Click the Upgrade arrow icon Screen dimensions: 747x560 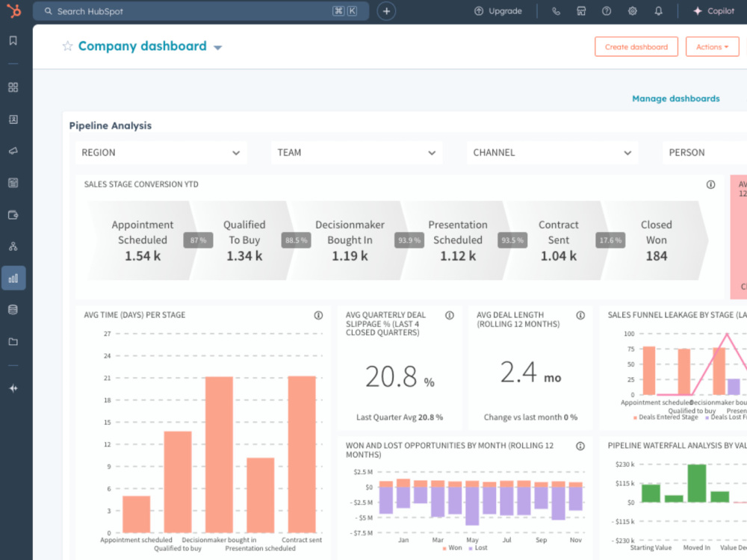point(479,11)
